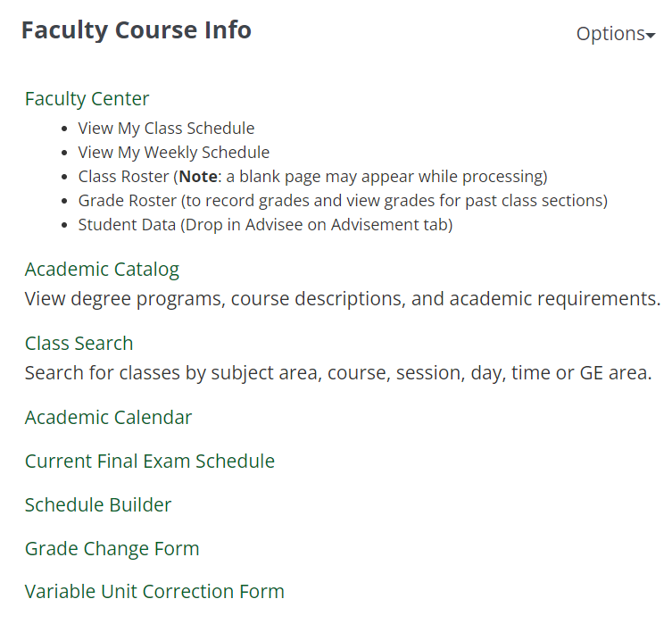Image resolution: width=672 pixels, height=624 pixels.
Task: Open the Academic Catalog link
Action: pos(102,270)
